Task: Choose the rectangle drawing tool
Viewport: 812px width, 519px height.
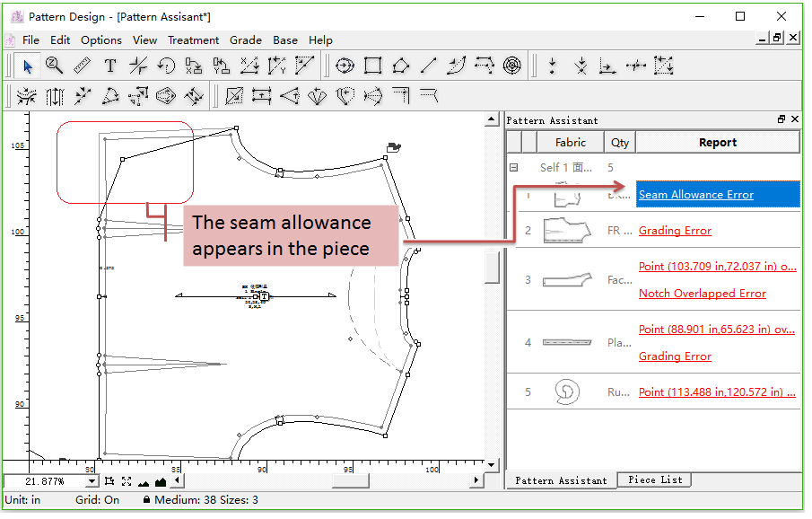Action: [x=373, y=66]
